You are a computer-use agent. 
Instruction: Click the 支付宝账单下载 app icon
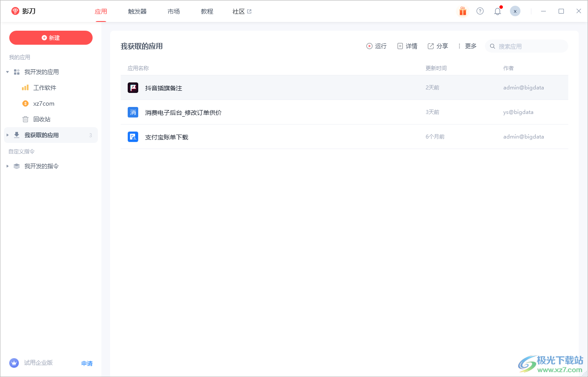click(x=133, y=136)
